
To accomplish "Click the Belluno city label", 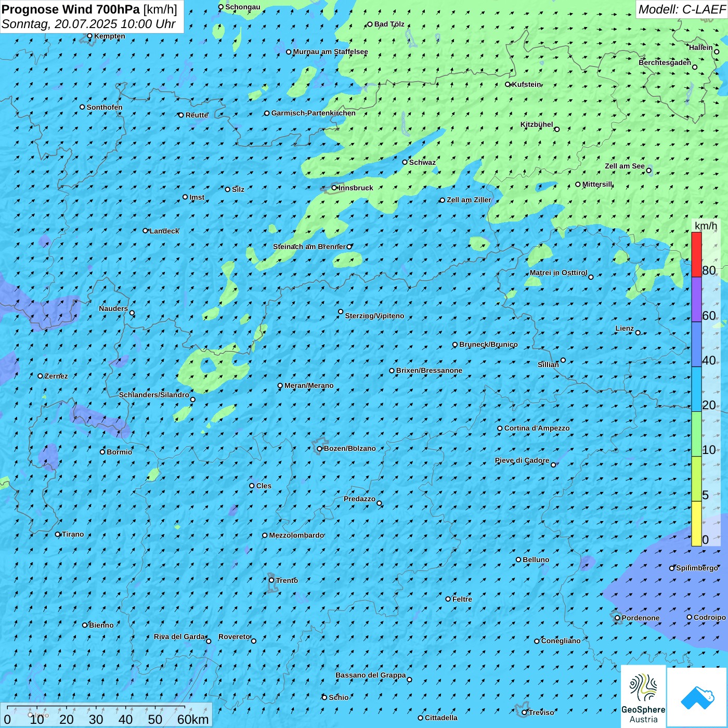I will click(x=536, y=560).
